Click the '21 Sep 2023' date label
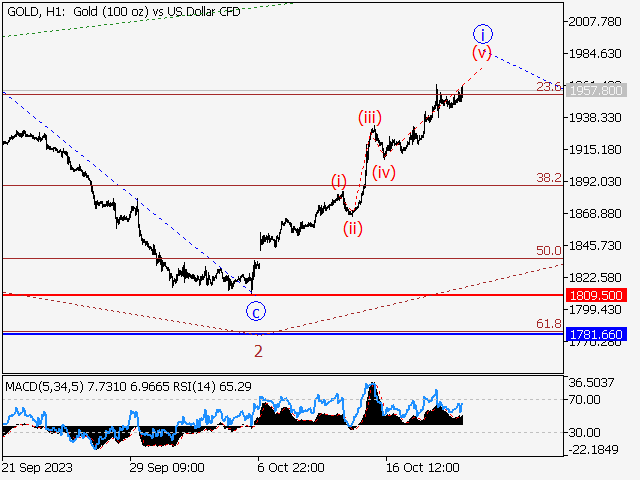This screenshot has height=480, width=640. [37, 467]
